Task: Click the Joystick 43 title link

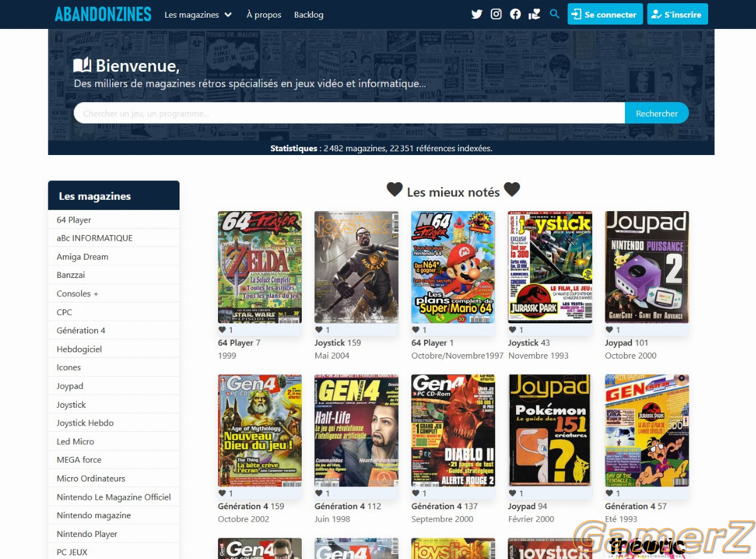Action: [529, 343]
